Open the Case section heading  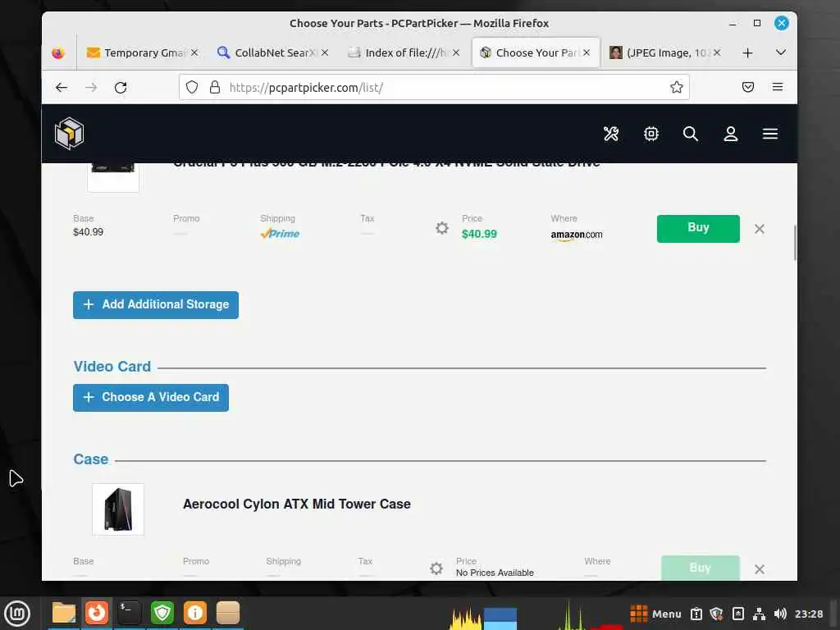[90, 459]
